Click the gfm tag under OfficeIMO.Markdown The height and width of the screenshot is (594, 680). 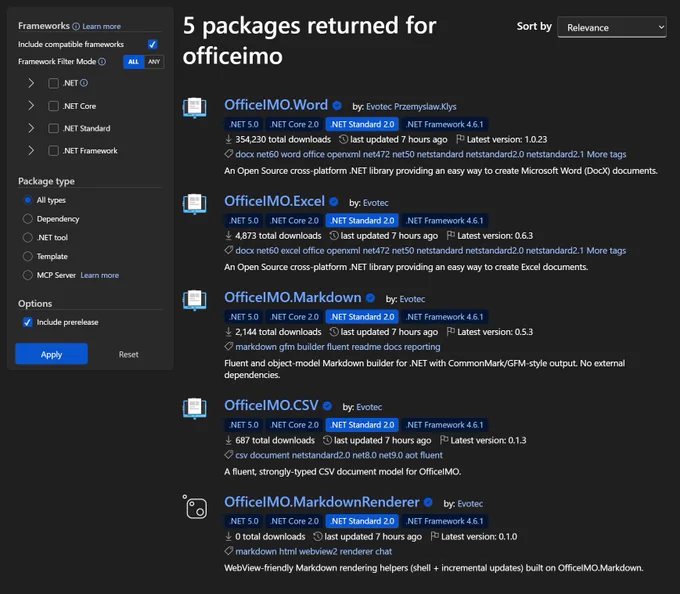click(x=287, y=347)
